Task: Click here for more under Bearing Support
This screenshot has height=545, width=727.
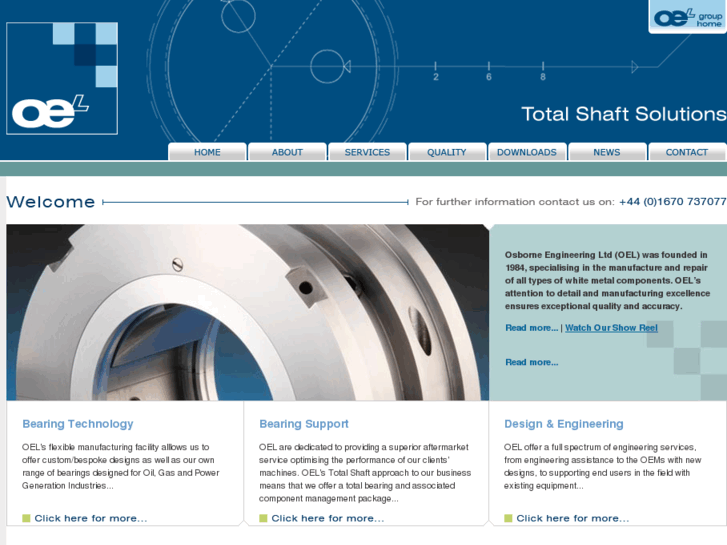Action: [328, 519]
